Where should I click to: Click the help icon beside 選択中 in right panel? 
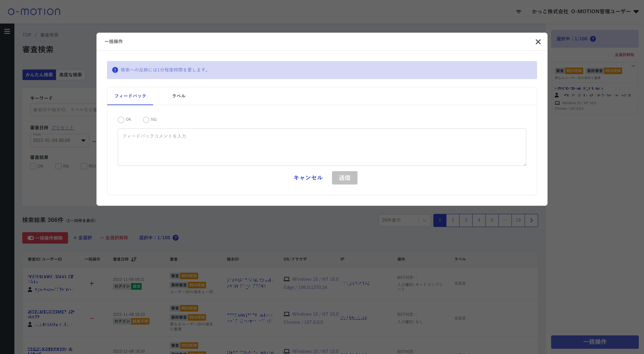(x=593, y=39)
